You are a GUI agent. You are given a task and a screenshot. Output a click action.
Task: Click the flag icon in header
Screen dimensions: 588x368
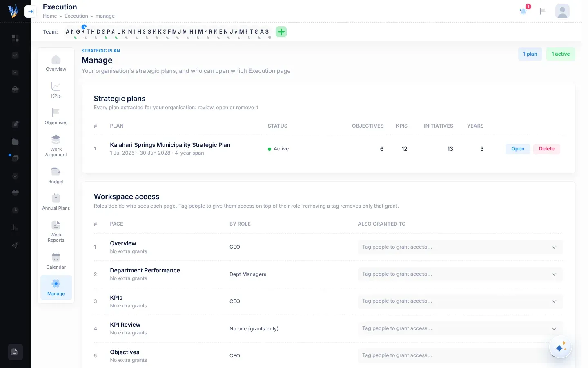[x=543, y=11]
